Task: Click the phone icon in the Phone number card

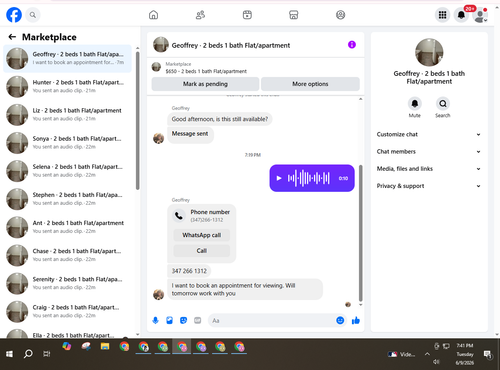Action: click(x=179, y=216)
